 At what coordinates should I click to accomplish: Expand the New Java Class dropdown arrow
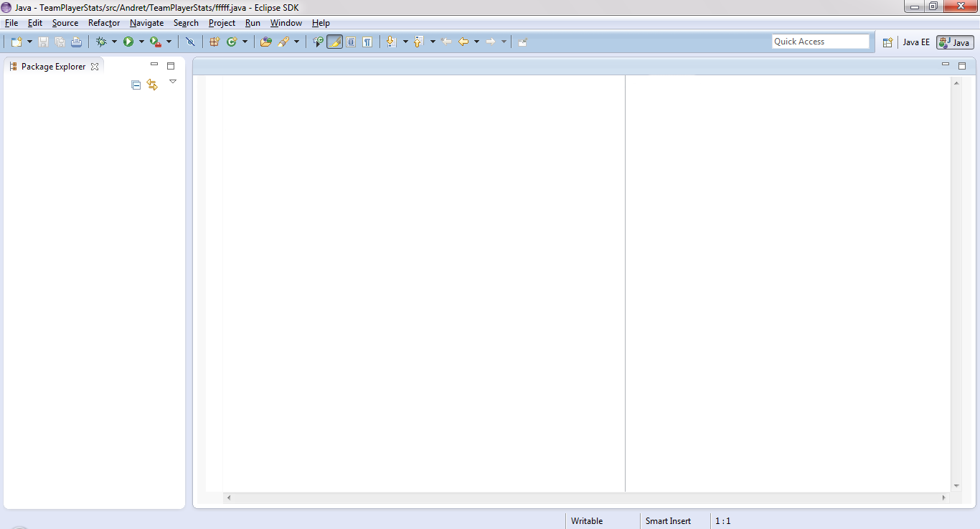tap(245, 42)
